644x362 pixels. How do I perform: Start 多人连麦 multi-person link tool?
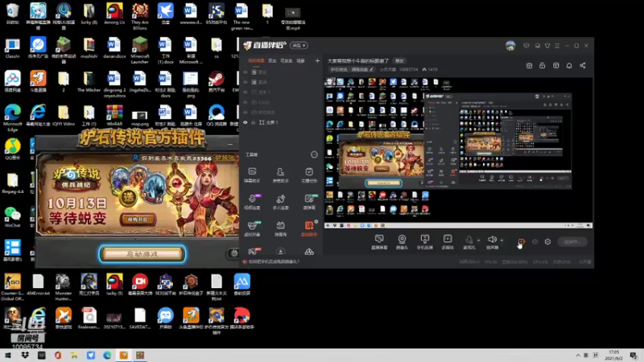coord(280,202)
